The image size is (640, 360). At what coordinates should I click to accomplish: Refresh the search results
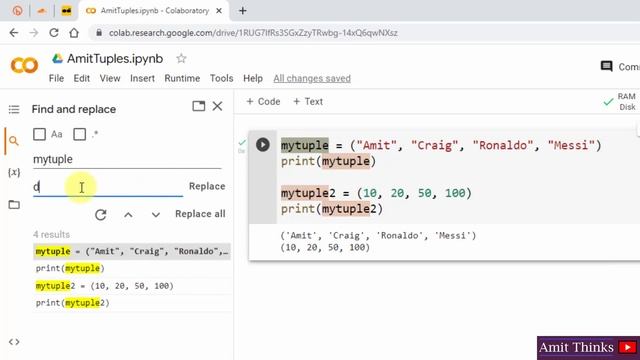pyautogui.click(x=101, y=215)
